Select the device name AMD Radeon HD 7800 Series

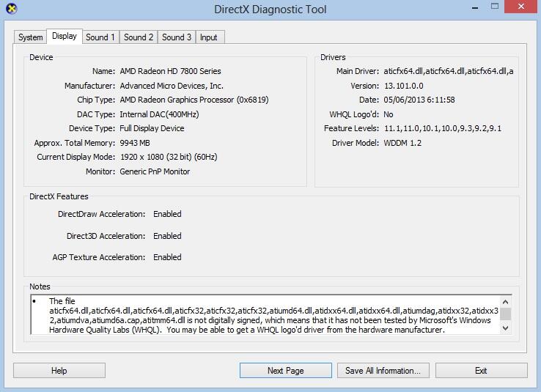(x=171, y=71)
